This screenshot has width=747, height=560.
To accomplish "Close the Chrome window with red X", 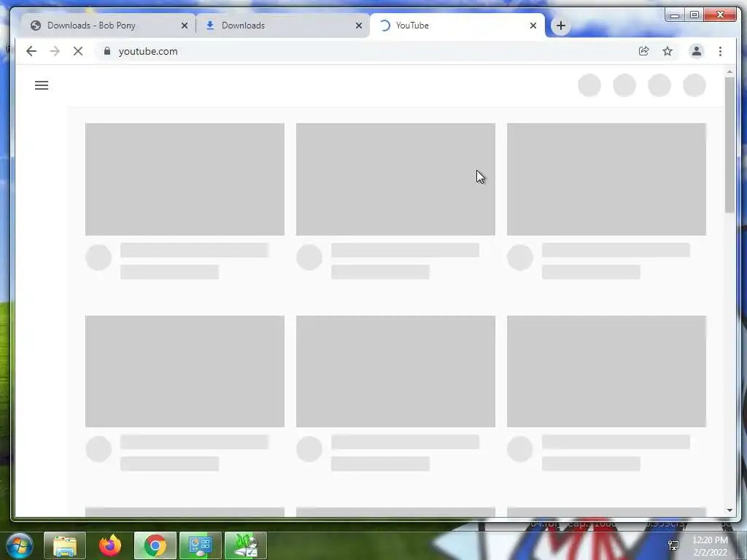I will coord(720,15).
